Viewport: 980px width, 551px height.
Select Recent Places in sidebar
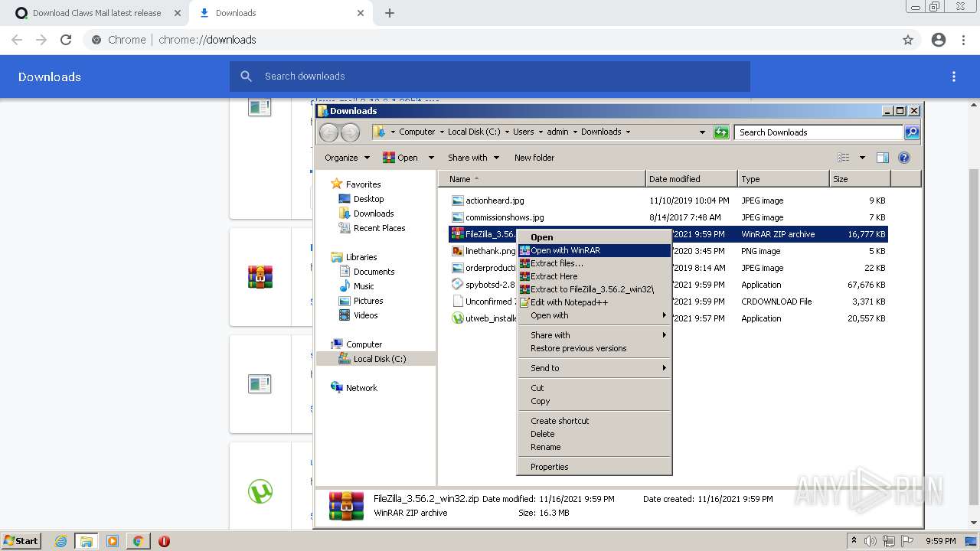[x=379, y=228]
